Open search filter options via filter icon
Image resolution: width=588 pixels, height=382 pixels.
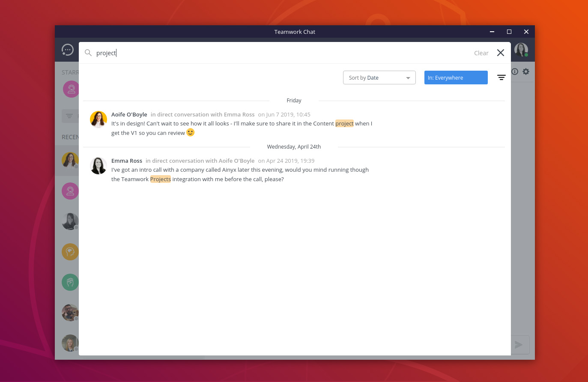[501, 77]
